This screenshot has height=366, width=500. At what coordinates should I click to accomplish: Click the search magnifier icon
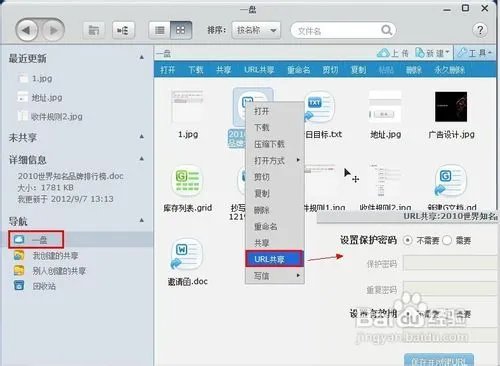(386, 30)
